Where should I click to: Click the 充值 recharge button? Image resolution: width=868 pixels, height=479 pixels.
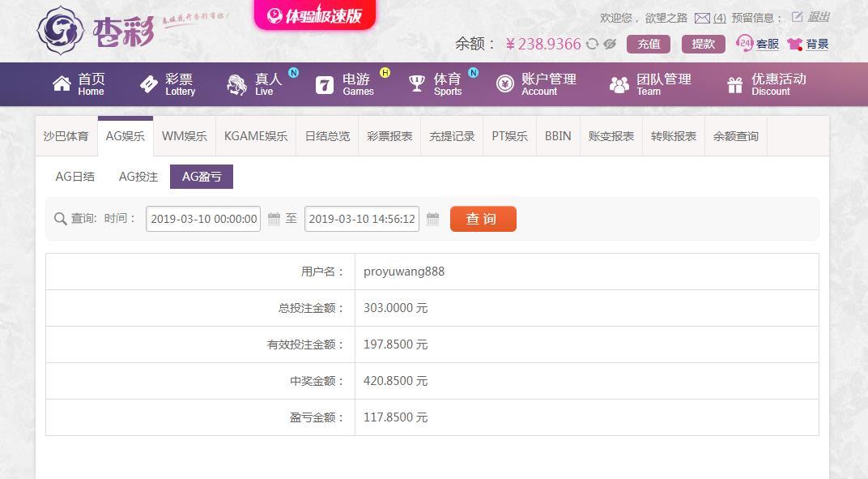[649, 45]
